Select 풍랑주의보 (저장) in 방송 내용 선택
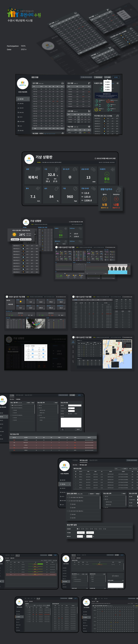Image resolution: width=138 pixels, height=644 pixels. 109,502
